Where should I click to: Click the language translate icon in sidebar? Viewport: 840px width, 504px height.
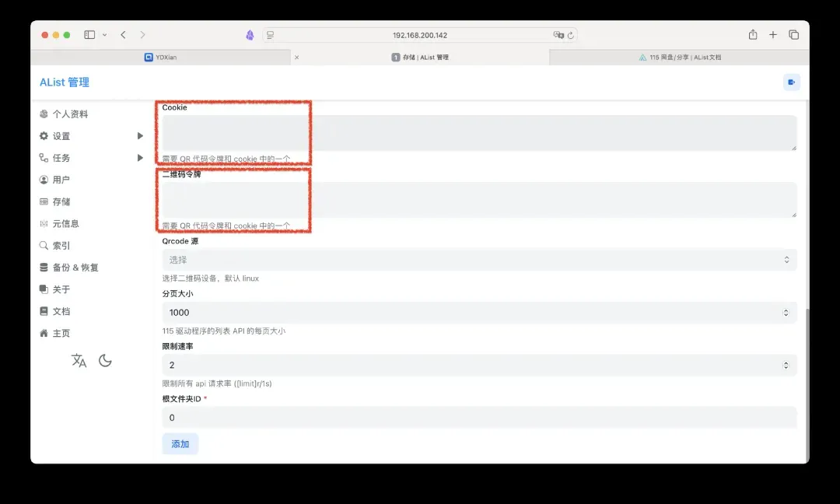click(x=79, y=361)
